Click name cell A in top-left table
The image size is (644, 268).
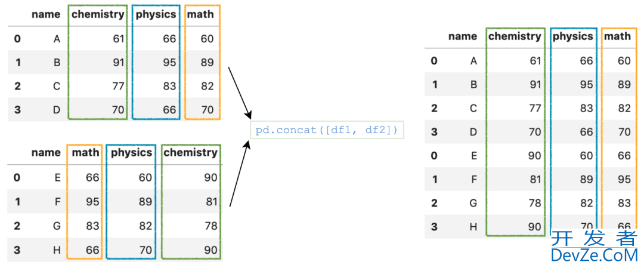click(57, 39)
